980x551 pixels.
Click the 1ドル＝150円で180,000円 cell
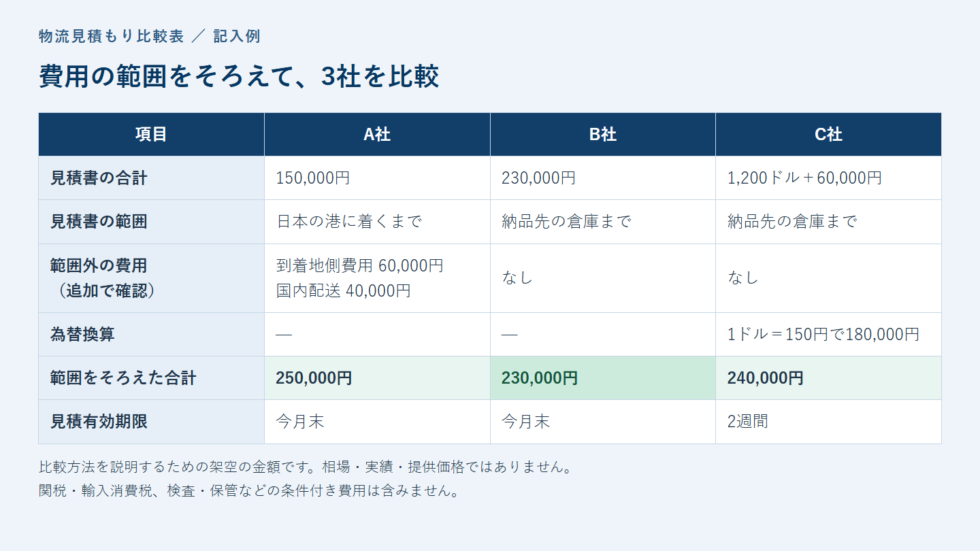click(828, 335)
